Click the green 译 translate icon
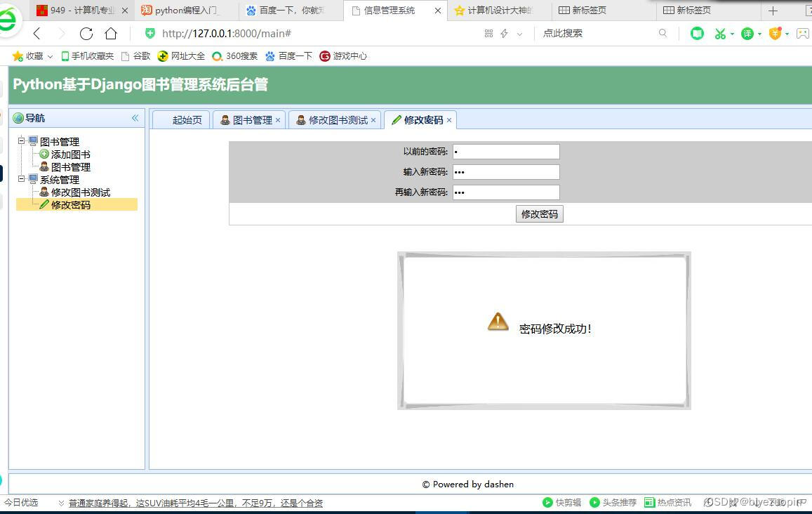The image size is (812, 514). coord(748,33)
